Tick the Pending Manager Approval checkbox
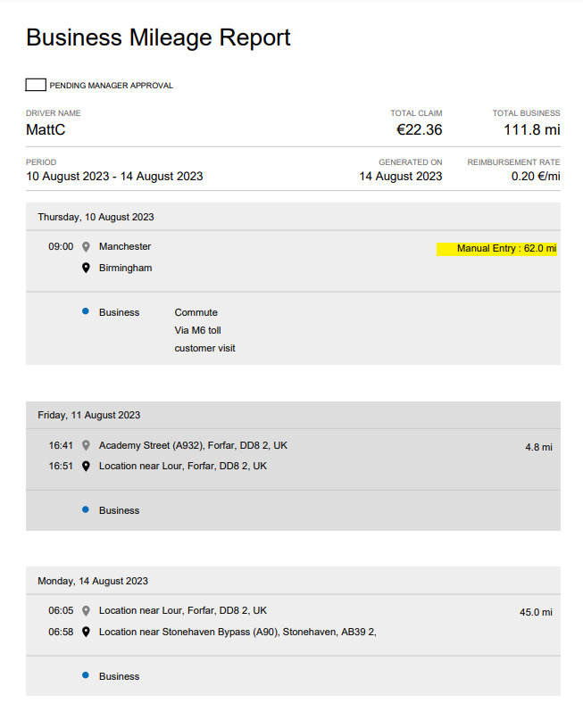The height and width of the screenshot is (728, 583). 36,85
